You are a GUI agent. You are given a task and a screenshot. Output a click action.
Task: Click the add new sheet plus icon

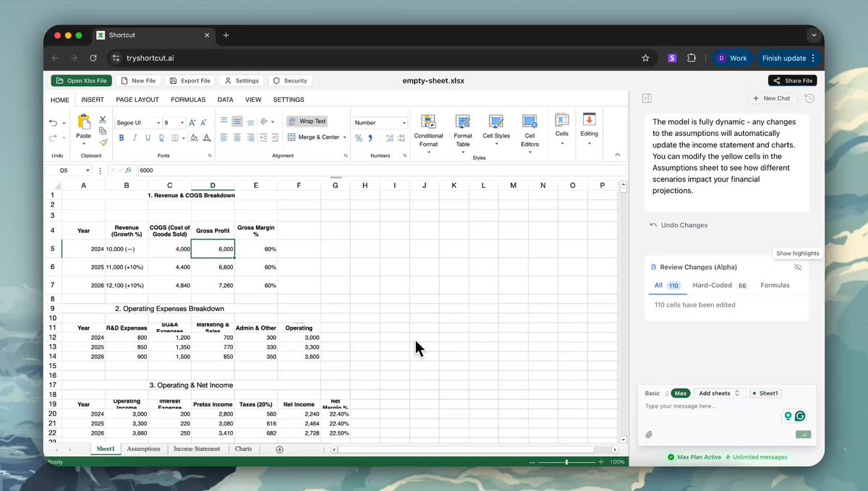[x=280, y=449]
